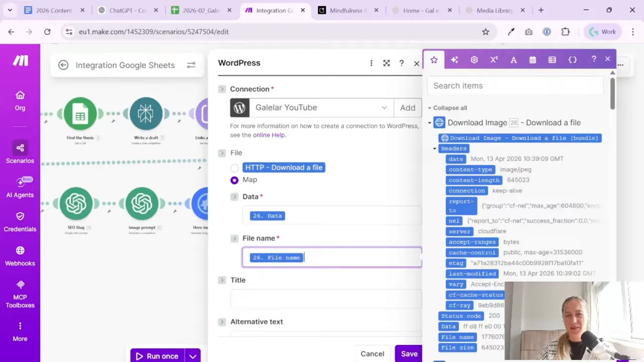Open the online Help link
644x362 pixels.
[269, 135]
